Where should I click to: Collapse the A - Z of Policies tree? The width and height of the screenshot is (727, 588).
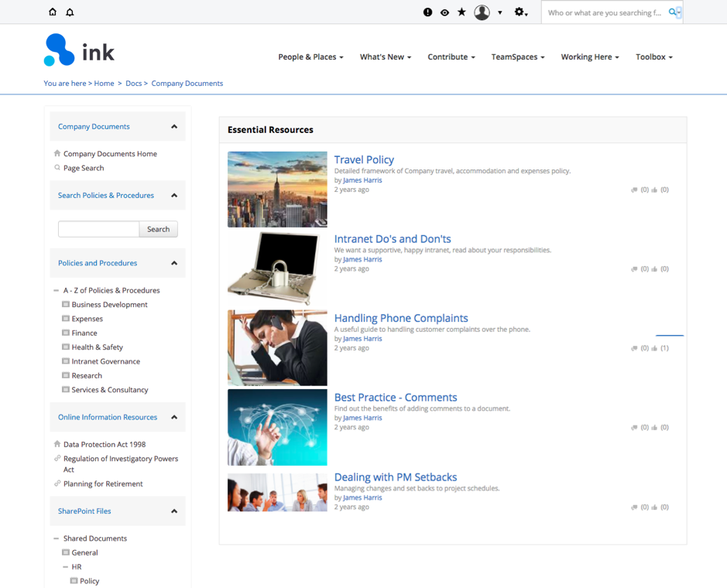click(x=57, y=291)
